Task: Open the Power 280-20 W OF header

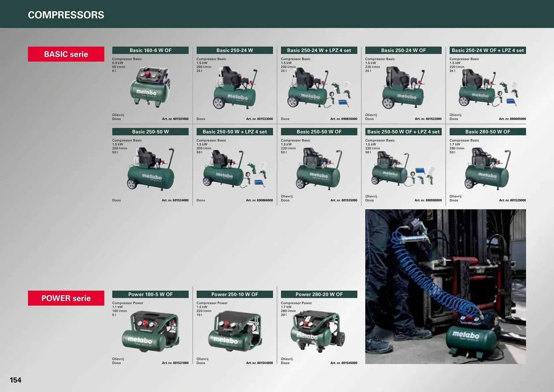Action: pyautogui.click(x=319, y=294)
